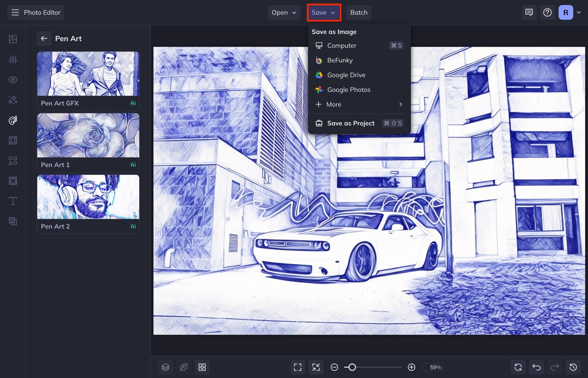Screen dimensions: 588x378
Task: Toggle the layers quick view icon
Action: click(165, 367)
